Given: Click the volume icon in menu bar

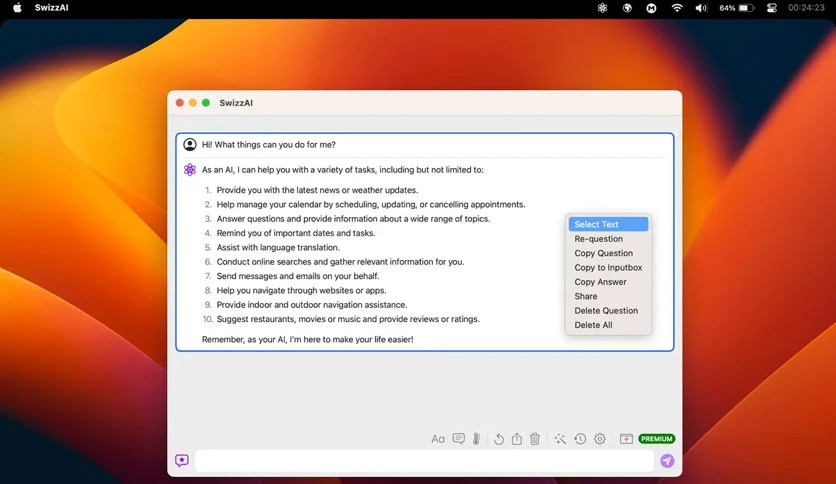Looking at the screenshot, I should click(x=701, y=8).
